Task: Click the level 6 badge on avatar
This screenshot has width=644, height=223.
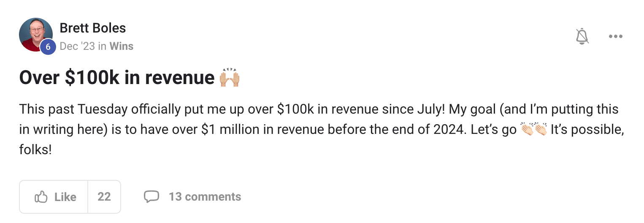Action: (48, 47)
